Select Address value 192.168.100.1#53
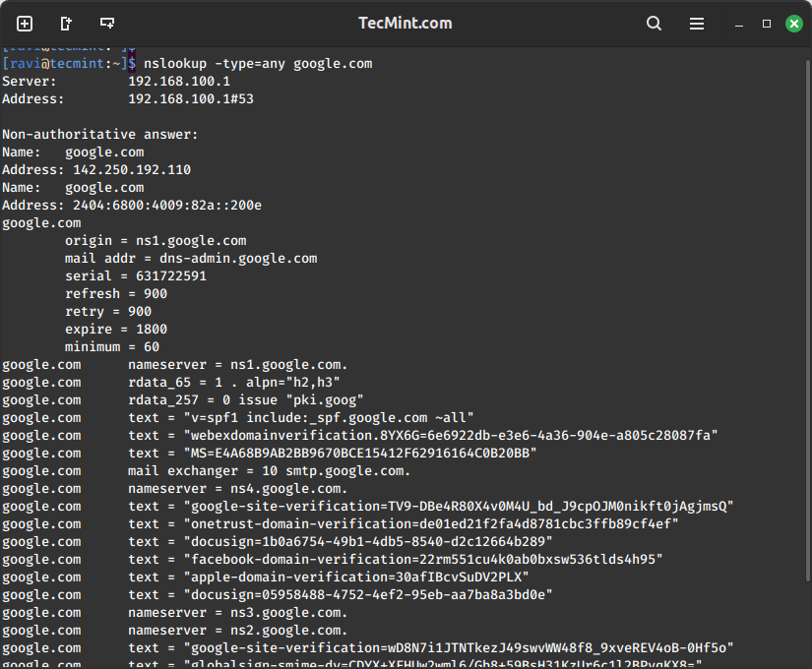Viewport: 812px width, 669px height. (191, 99)
